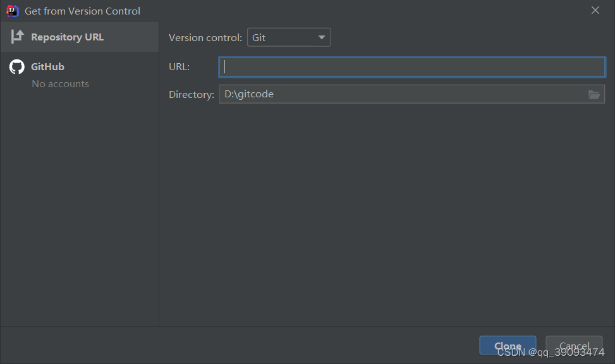Viewport: 615px width, 364px height.
Task: Click the Clone button
Action: pyautogui.click(x=508, y=346)
